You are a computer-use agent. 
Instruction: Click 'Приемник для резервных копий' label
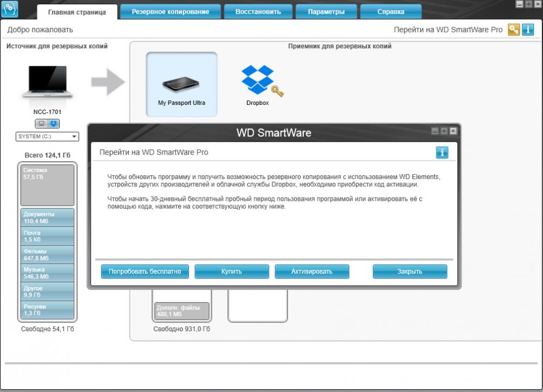click(340, 46)
